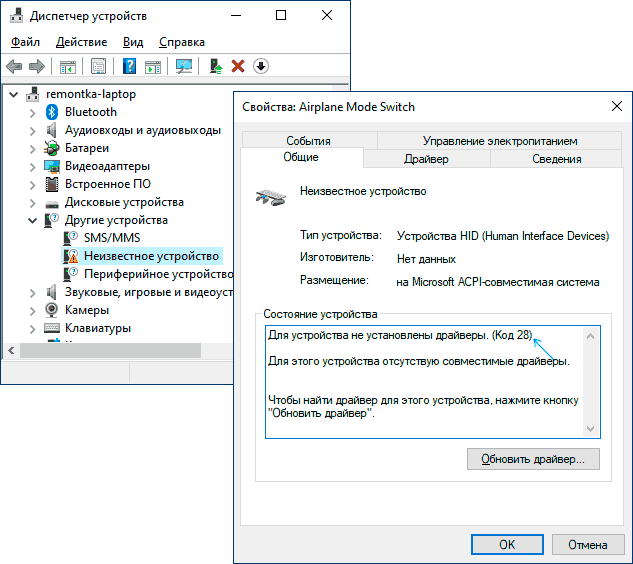633x564 pixels.
Task: Click the red X Uninstall device icon
Action: [x=238, y=66]
